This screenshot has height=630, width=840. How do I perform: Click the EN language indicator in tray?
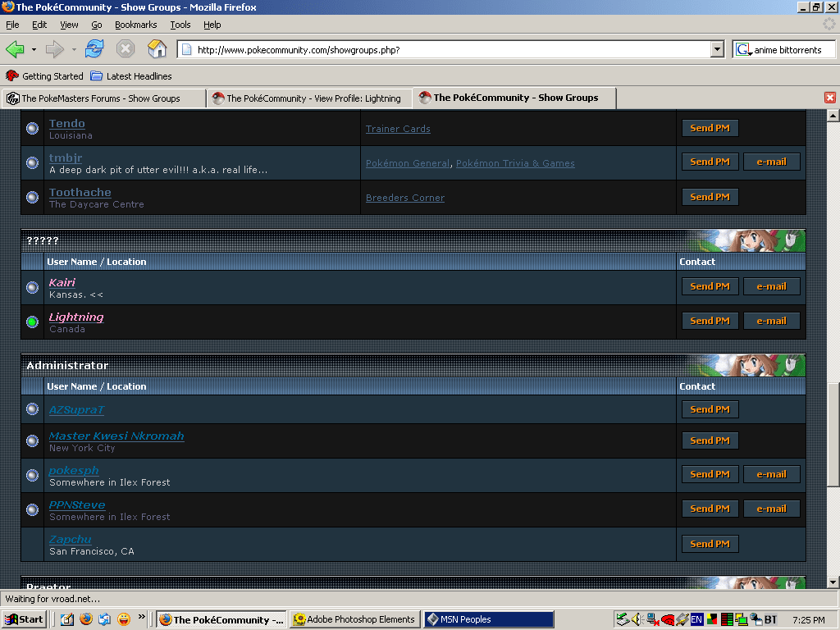tap(696, 620)
